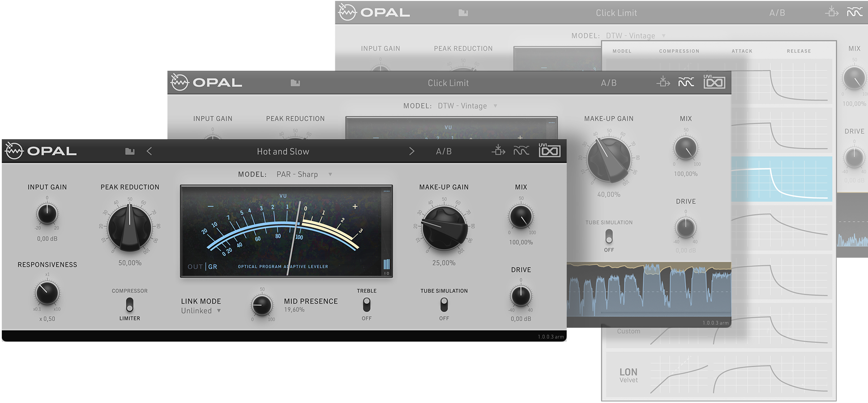This screenshot has width=868, height=403.
Task: Click sidechain input icon in front window
Action: (x=498, y=150)
